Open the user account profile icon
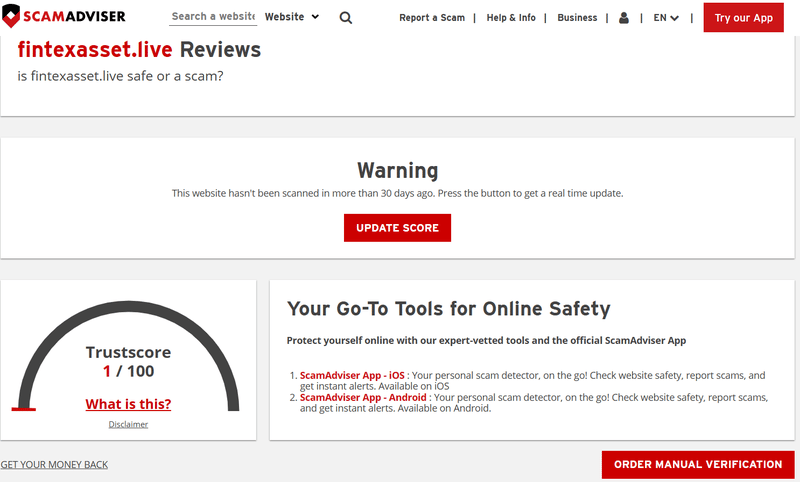This screenshot has height=482, width=800. coord(623,18)
